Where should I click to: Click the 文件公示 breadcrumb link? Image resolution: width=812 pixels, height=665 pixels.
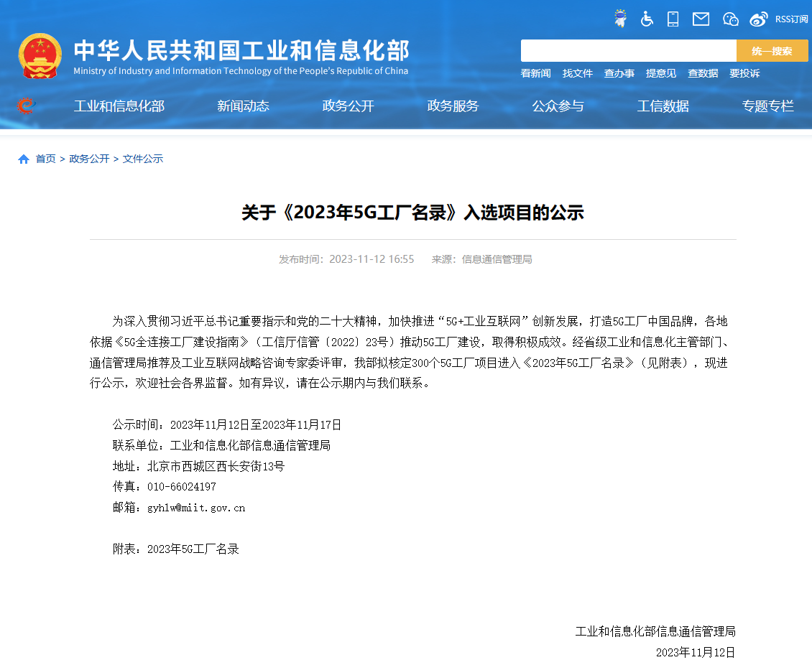[143, 159]
